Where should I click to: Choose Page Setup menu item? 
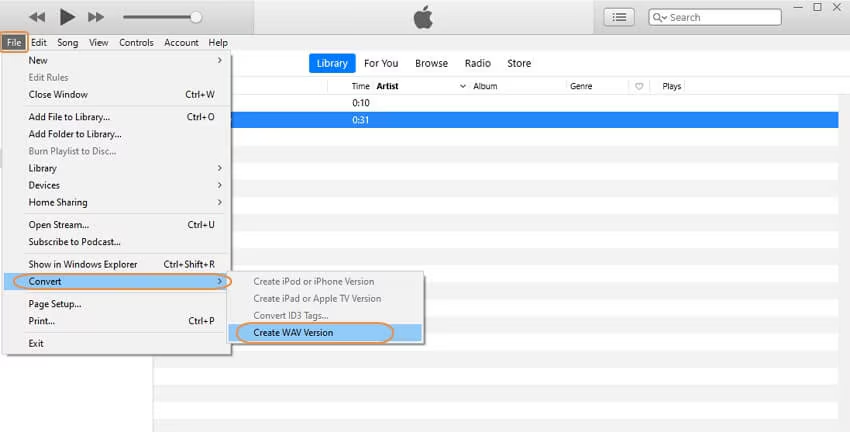click(x=117, y=304)
